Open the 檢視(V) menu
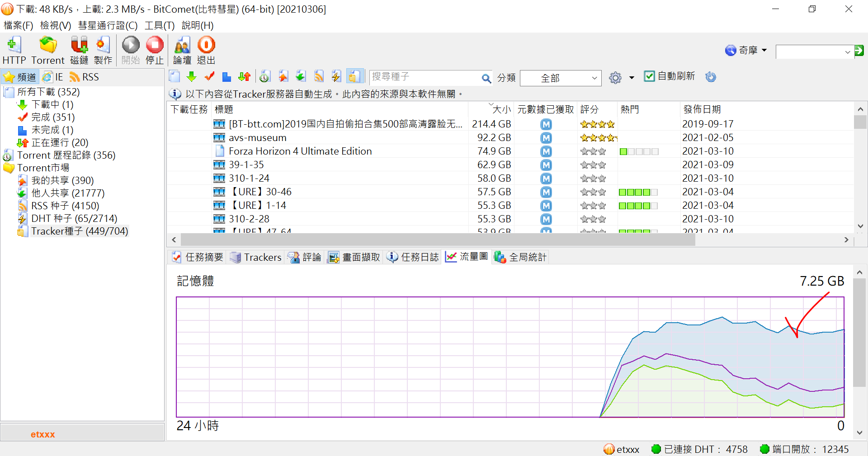868x456 pixels. [x=56, y=25]
